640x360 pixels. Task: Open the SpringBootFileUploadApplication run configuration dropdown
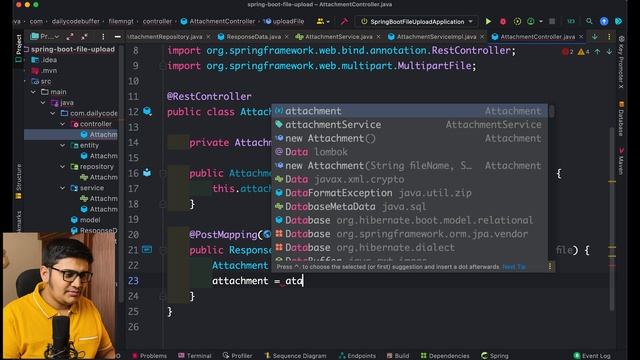417,21
